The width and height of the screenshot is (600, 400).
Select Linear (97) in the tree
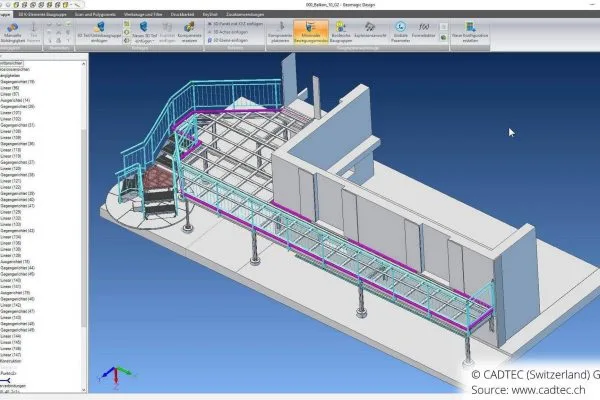pyautogui.click(x=10, y=94)
